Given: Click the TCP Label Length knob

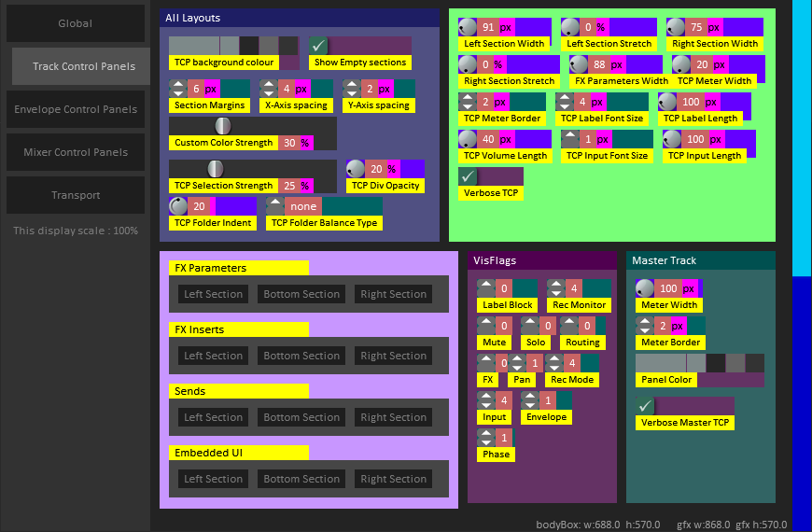Looking at the screenshot, I should [x=667, y=102].
